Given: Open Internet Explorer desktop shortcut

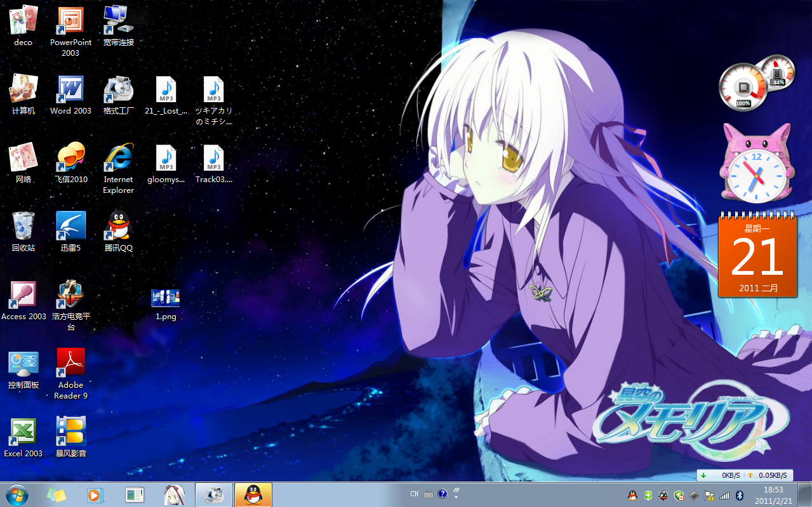Looking at the screenshot, I should 119,168.
